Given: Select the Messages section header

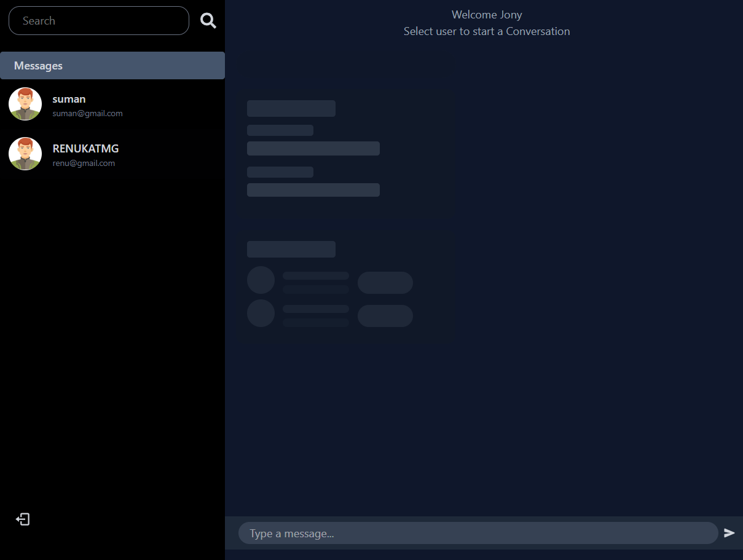Looking at the screenshot, I should (38, 65).
